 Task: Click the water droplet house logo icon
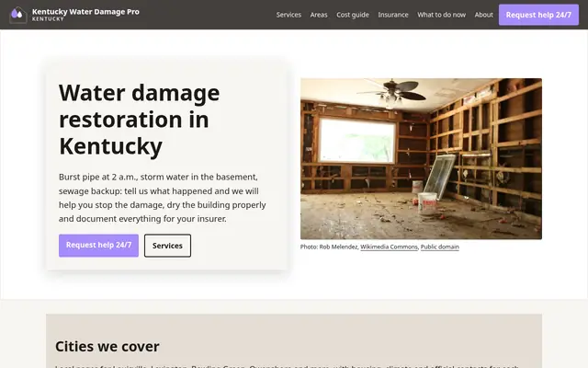17,15
